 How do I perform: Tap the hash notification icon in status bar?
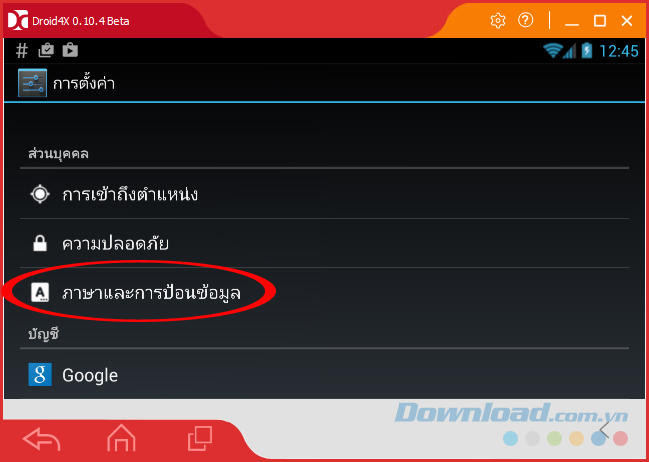(22, 51)
